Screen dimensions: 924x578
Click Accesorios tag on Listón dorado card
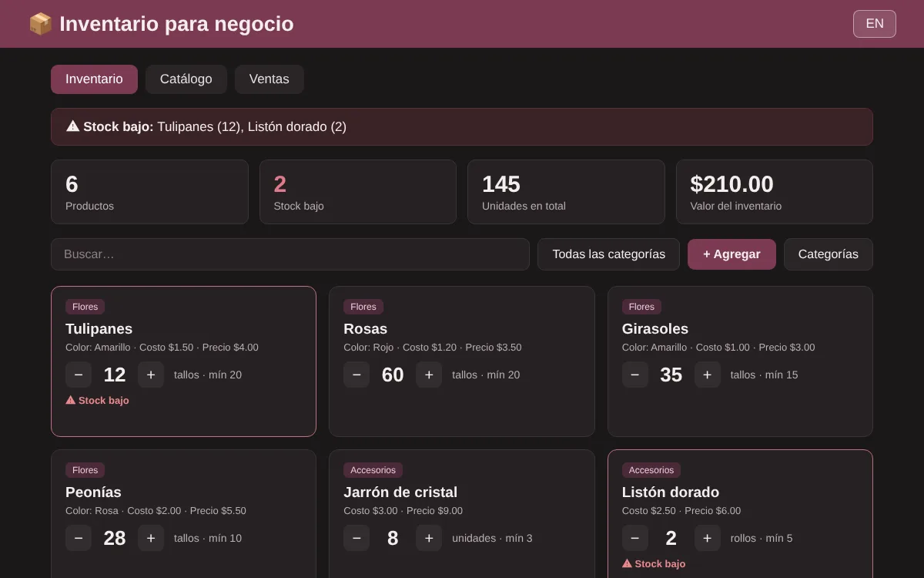coord(651,470)
